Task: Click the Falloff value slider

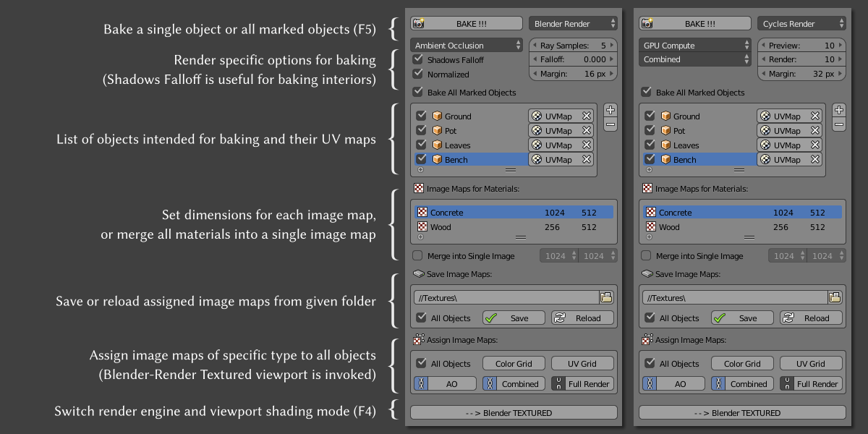Action: click(x=573, y=59)
